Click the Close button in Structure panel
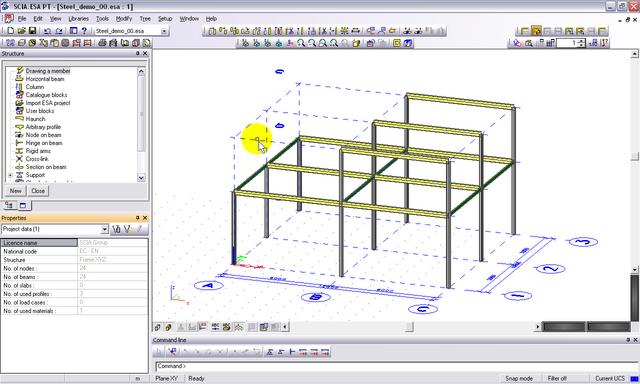This screenshot has height=384, width=640. click(38, 191)
